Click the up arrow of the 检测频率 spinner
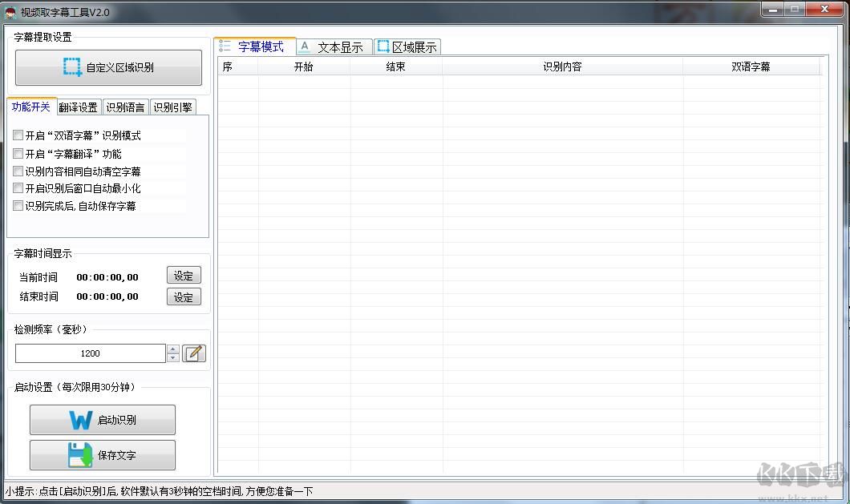This screenshot has width=850, height=504. click(x=173, y=348)
